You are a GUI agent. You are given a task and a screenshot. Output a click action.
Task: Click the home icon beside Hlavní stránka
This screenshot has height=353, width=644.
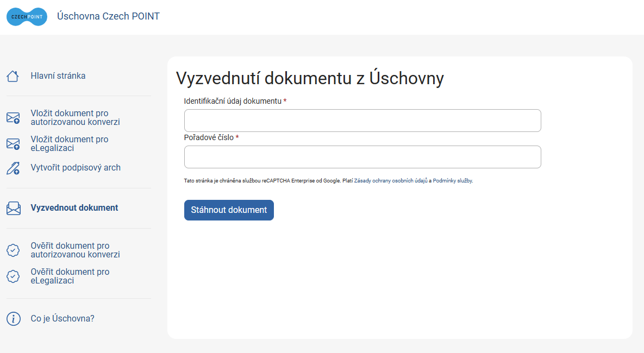click(12, 76)
